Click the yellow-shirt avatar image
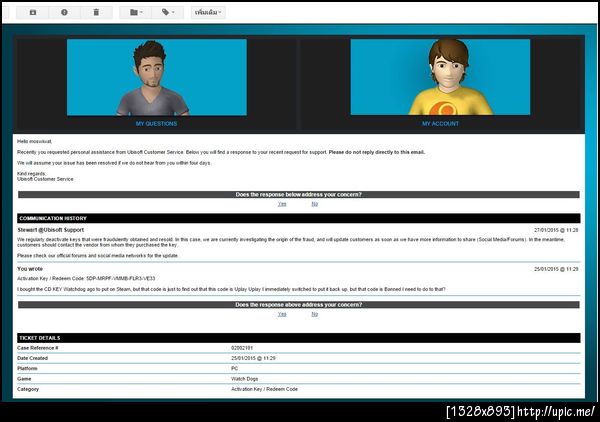This screenshot has width=600, height=422. (x=440, y=77)
